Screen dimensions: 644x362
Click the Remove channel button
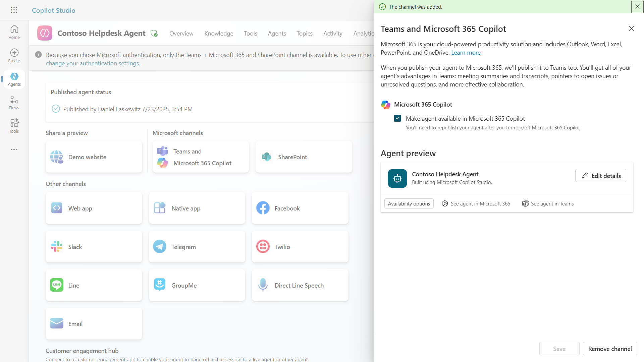point(610,349)
